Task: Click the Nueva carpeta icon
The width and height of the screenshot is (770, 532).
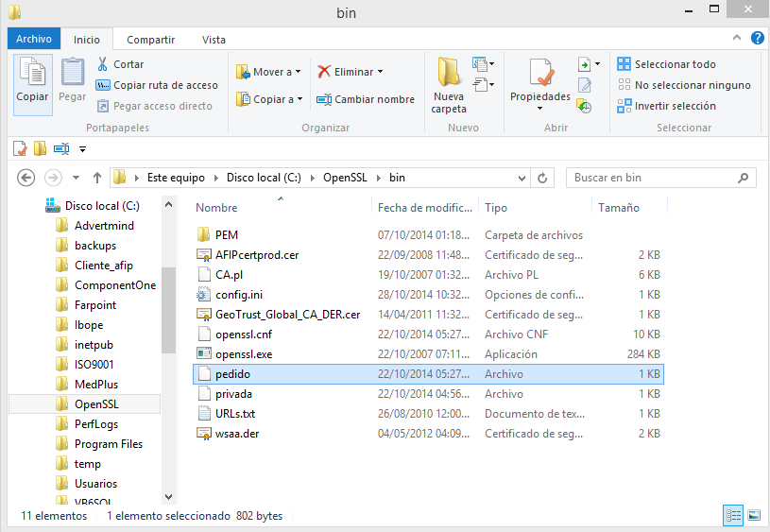Action: (x=449, y=72)
